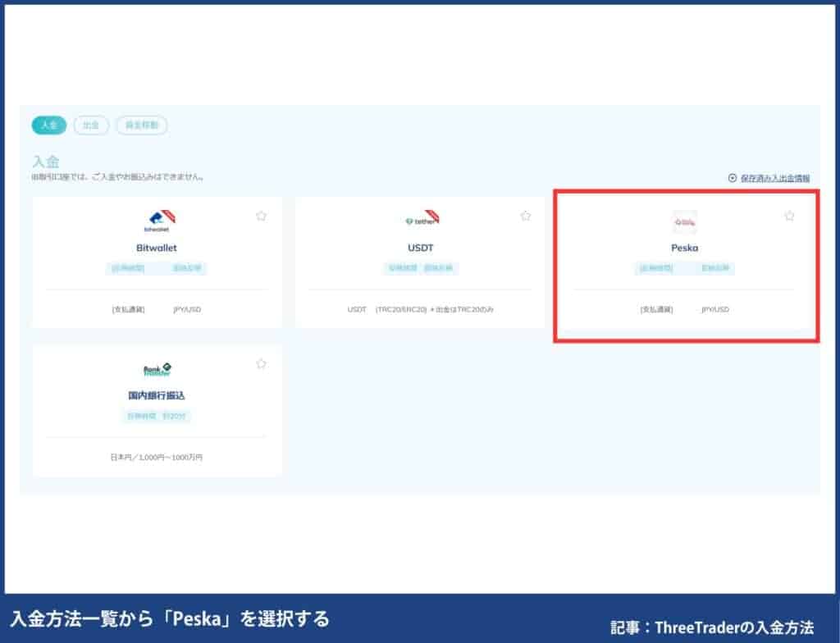The width and height of the screenshot is (840, 643).
Task: Click the 支払通貨 line on the Peska card
Action: click(685, 309)
